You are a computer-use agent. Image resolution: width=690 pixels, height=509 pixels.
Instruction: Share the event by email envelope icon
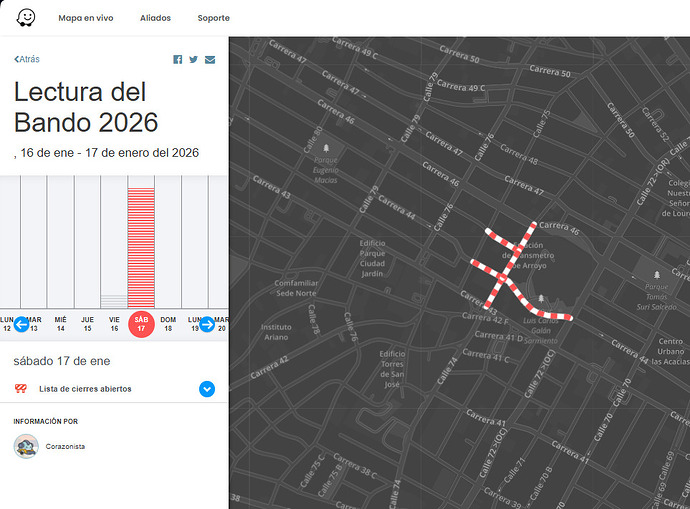click(210, 60)
